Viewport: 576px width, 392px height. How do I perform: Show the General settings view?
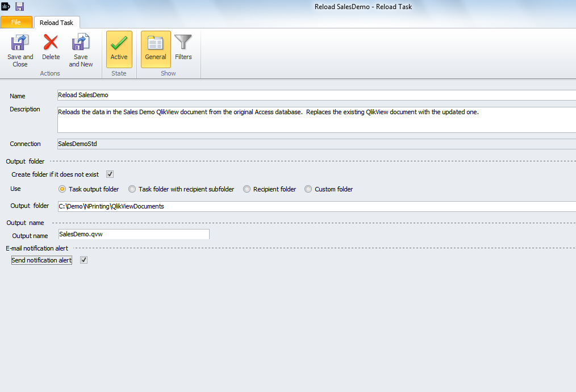pyautogui.click(x=156, y=49)
